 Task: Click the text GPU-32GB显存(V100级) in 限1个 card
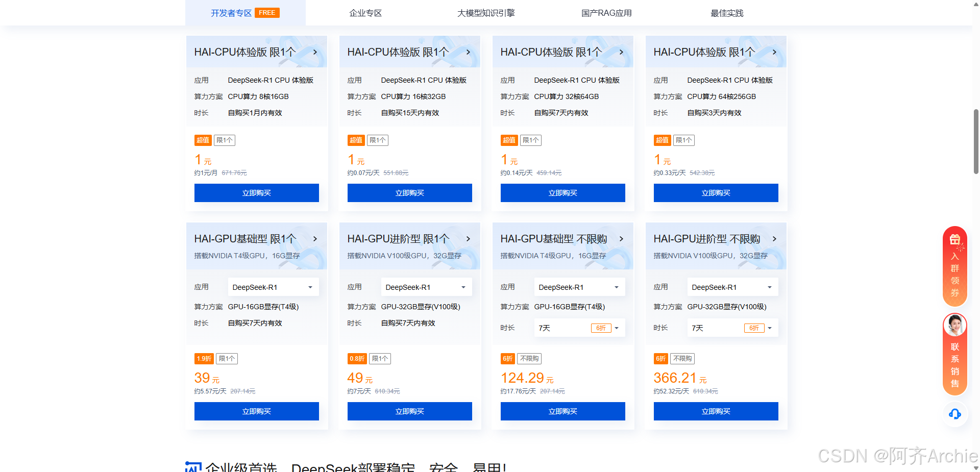click(x=421, y=307)
